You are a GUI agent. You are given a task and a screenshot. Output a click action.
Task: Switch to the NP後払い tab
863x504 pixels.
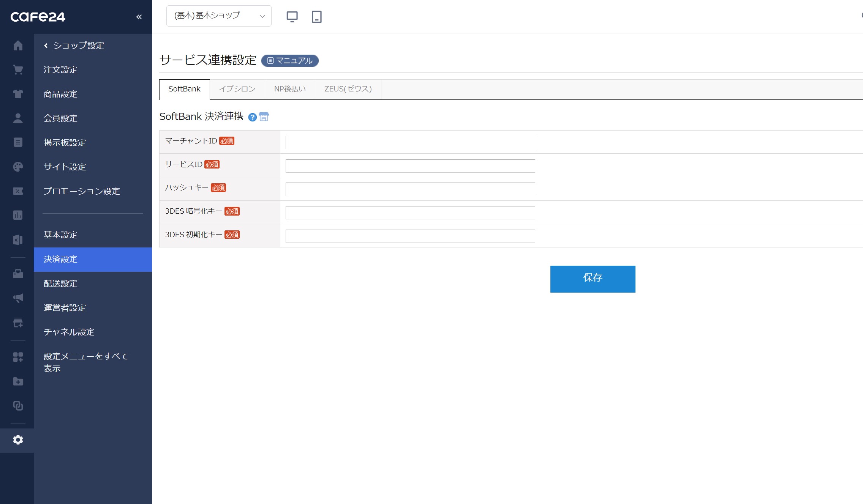click(x=290, y=89)
